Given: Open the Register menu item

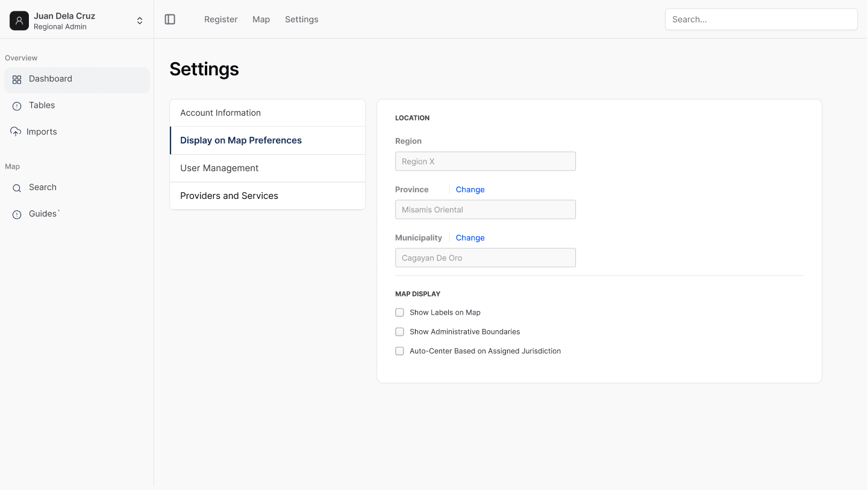Looking at the screenshot, I should coord(220,19).
